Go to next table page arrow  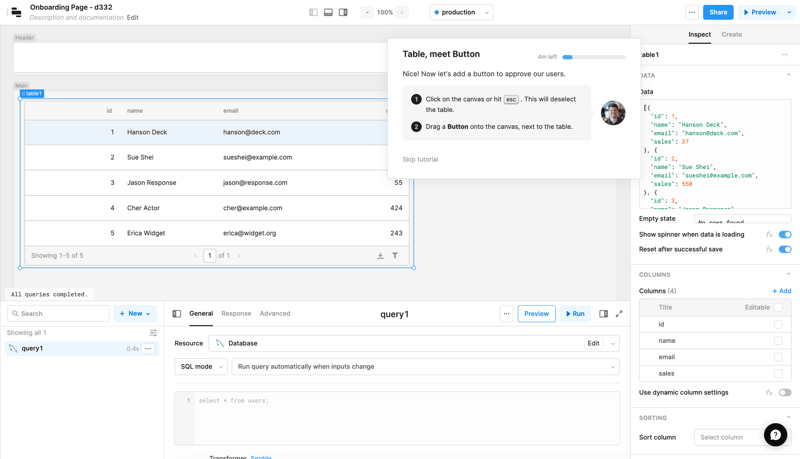239,256
